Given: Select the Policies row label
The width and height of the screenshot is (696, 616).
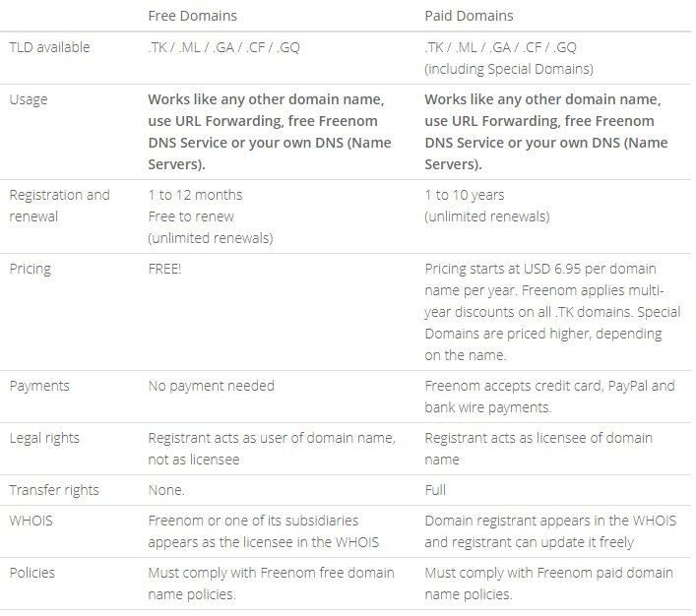Looking at the screenshot, I should (x=32, y=572).
